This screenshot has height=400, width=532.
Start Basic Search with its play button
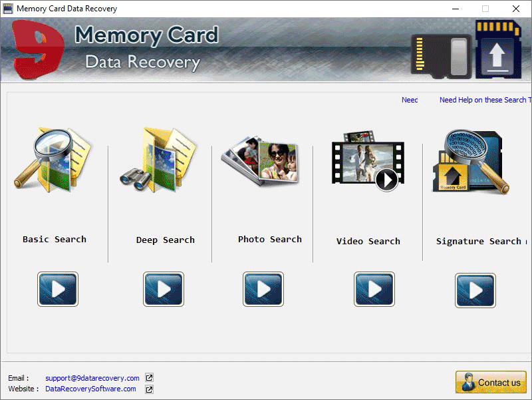tap(58, 290)
